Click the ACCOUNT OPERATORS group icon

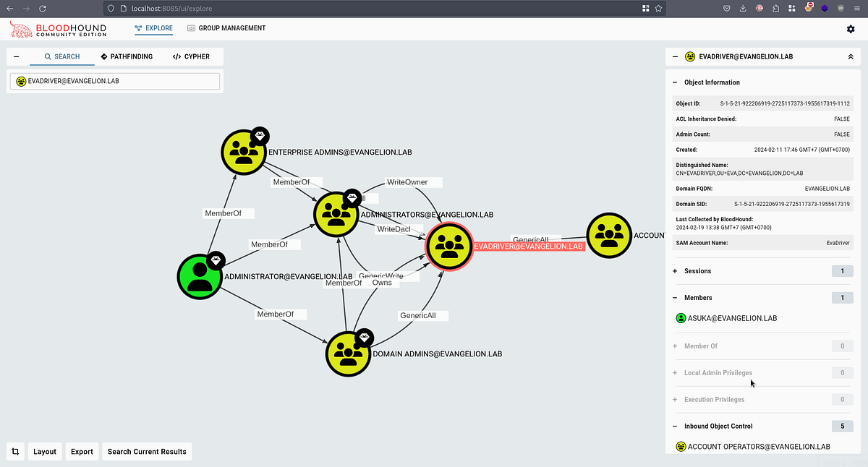(681, 446)
